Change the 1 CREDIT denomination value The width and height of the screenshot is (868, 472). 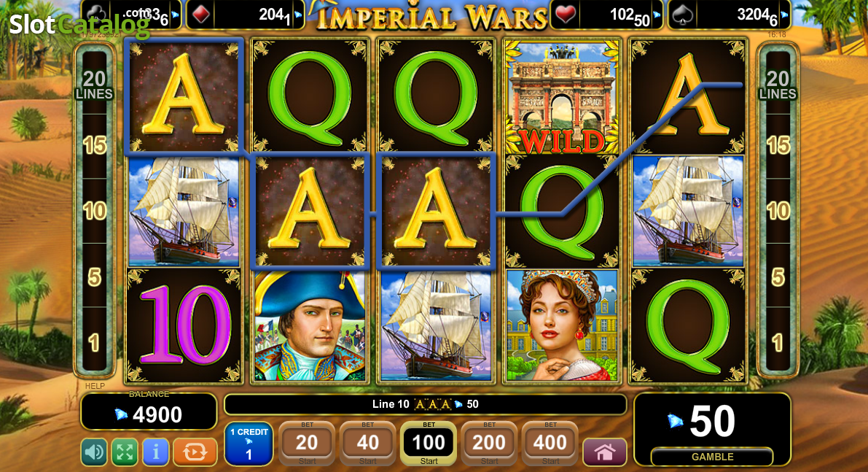pyautogui.click(x=249, y=444)
